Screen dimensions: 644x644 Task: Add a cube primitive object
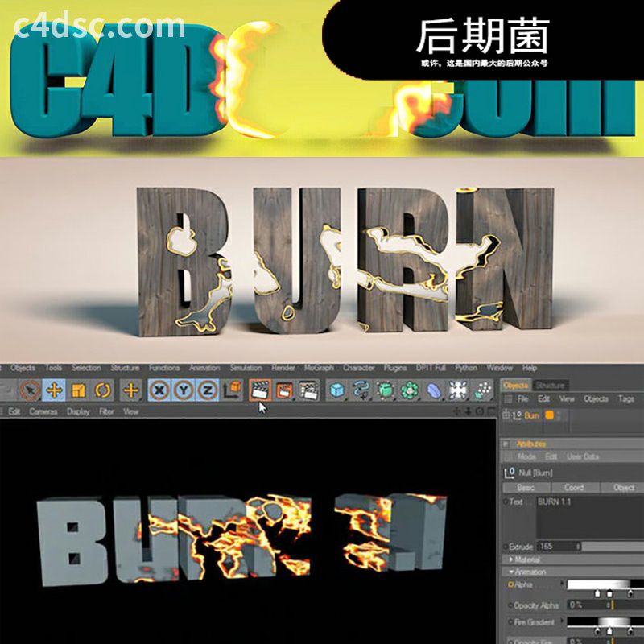pos(337,390)
